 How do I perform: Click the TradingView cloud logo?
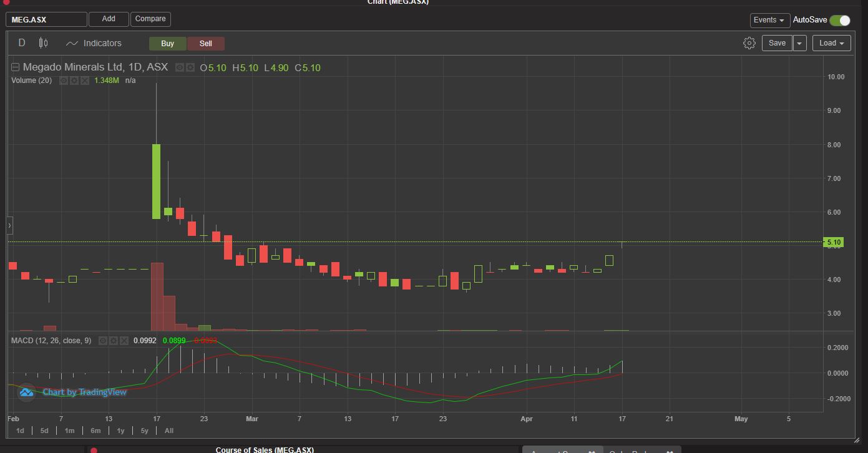click(x=26, y=392)
